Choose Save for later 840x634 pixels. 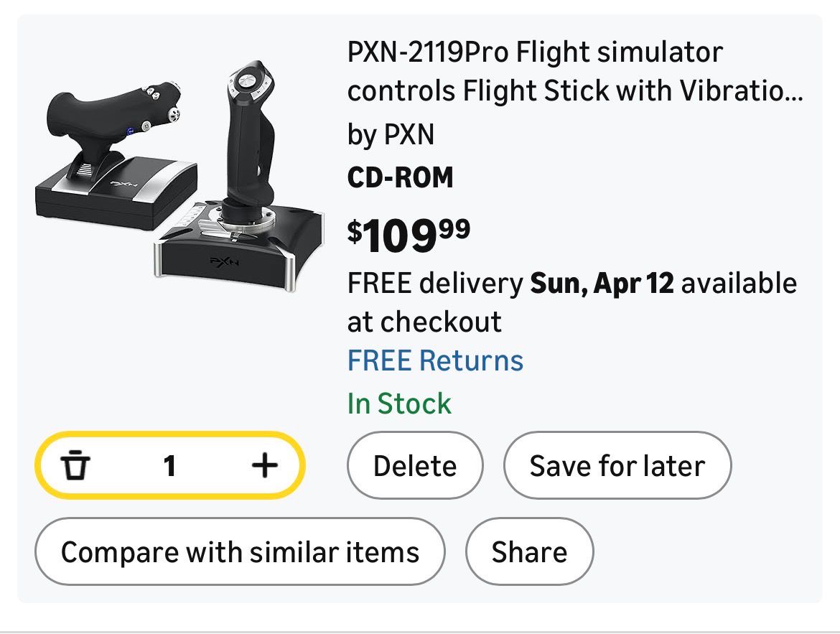point(617,466)
